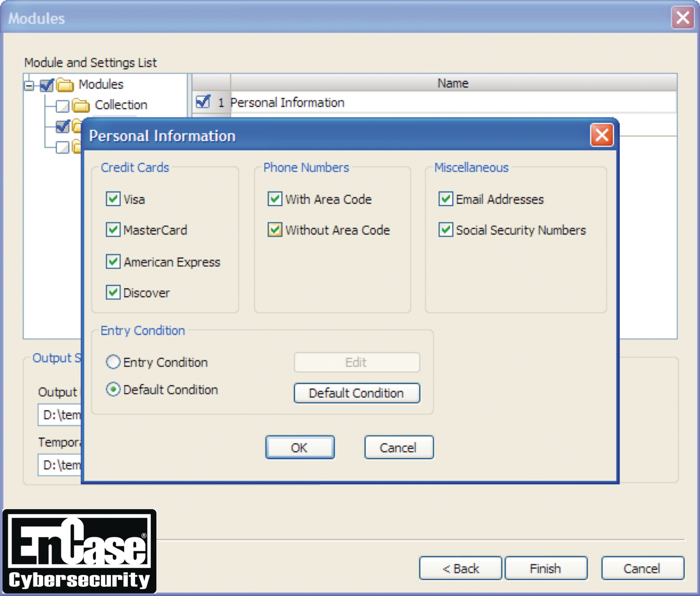Toggle the MasterCard checkbox
The image size is (700, 596).
[113, 230]
